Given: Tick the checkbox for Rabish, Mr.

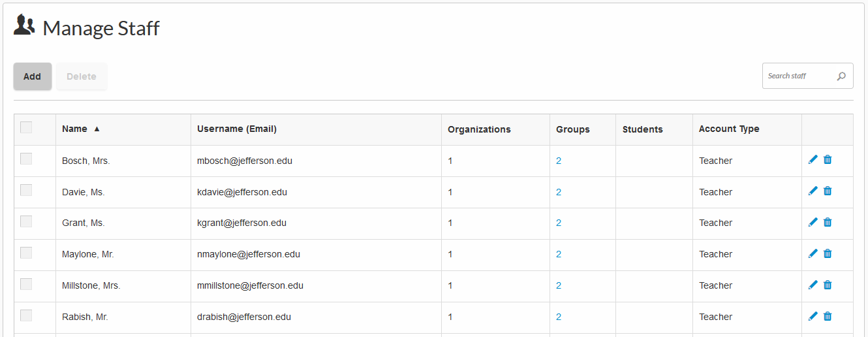Looking at the screenshot, I should click(x=26, y=315).
